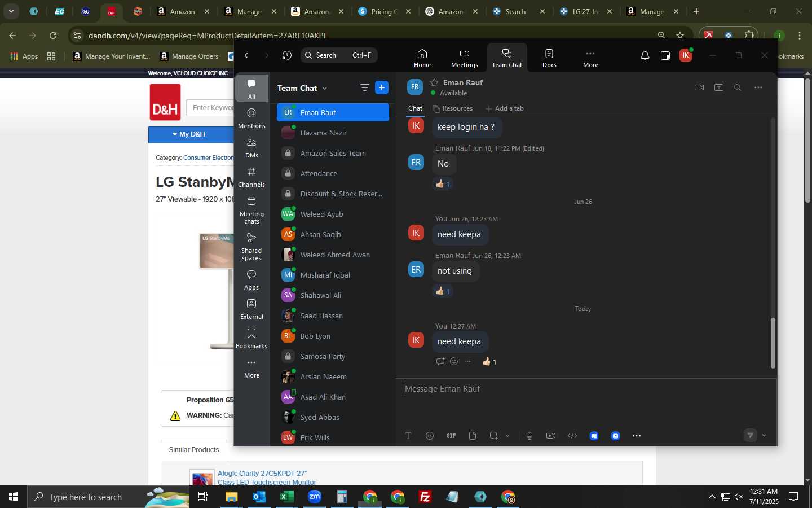Image resolution: width=812 pixels, height=508 pixels.
Task: Open Waleed Ayub chat
Action: [333, 214]
